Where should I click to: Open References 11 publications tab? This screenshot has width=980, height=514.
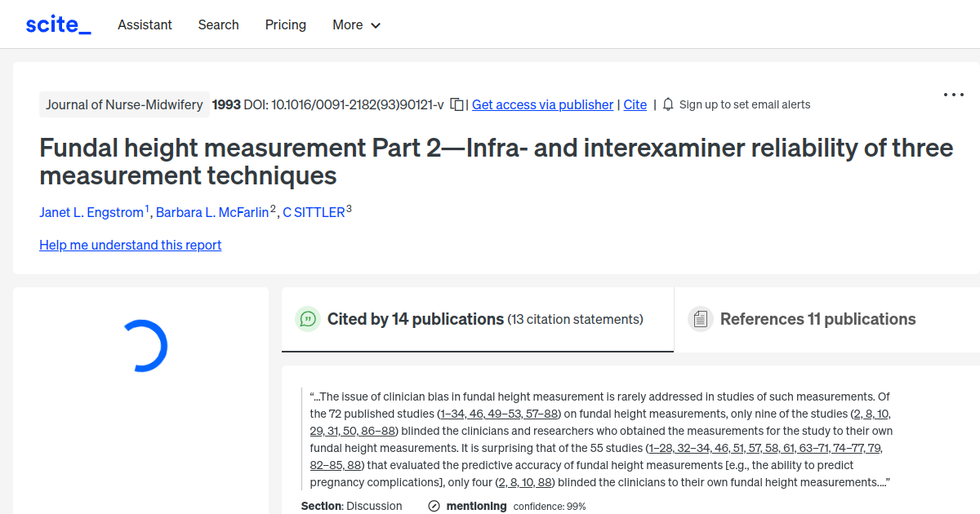[x=817, y=318]
